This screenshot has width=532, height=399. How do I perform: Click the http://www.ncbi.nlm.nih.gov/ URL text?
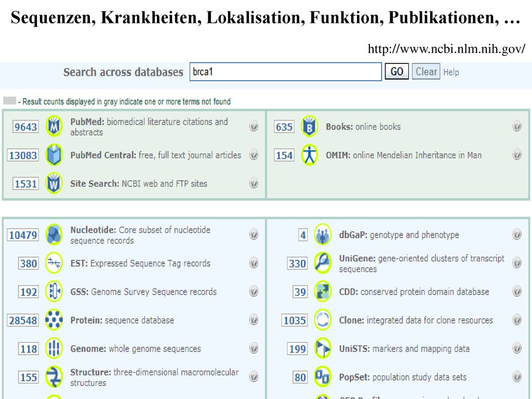(446, 49)
